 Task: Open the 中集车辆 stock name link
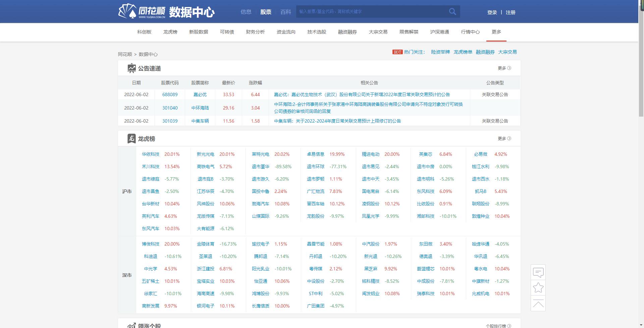(200, 121)
